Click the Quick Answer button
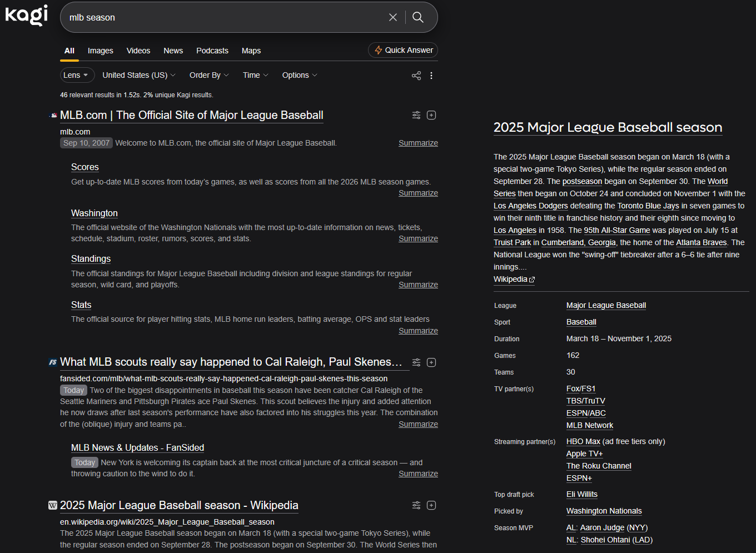 click(403, 50)
